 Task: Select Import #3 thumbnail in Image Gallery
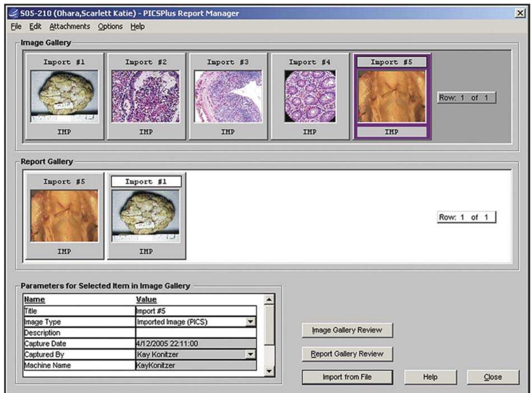click(228, 96)
